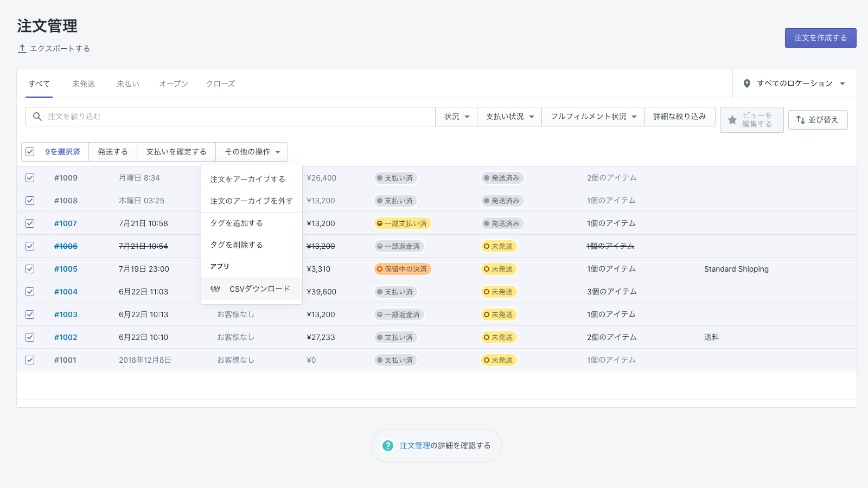Open the 支払い状況 dropdown
868x488 pixels.
(509, 116)
